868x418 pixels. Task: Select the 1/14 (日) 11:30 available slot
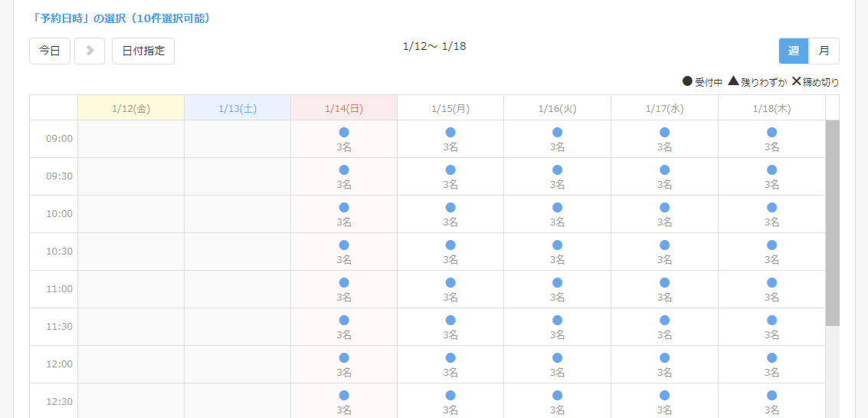[x=344, y=327]
